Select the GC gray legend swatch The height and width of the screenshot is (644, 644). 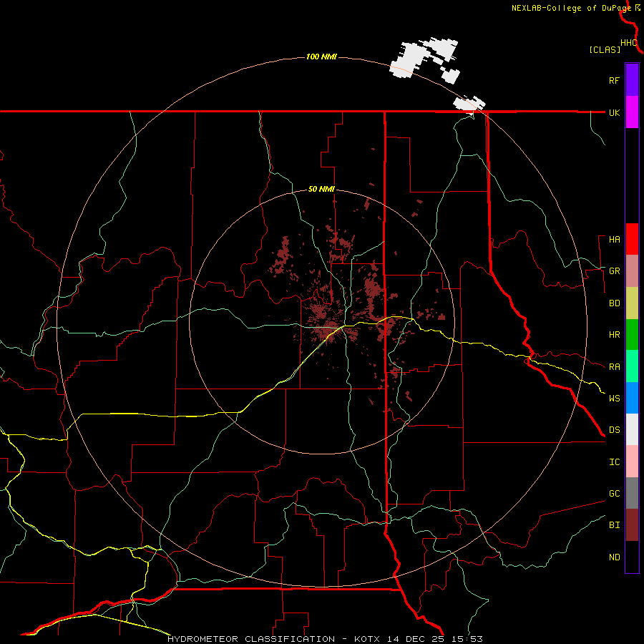[x=632, y=493]
